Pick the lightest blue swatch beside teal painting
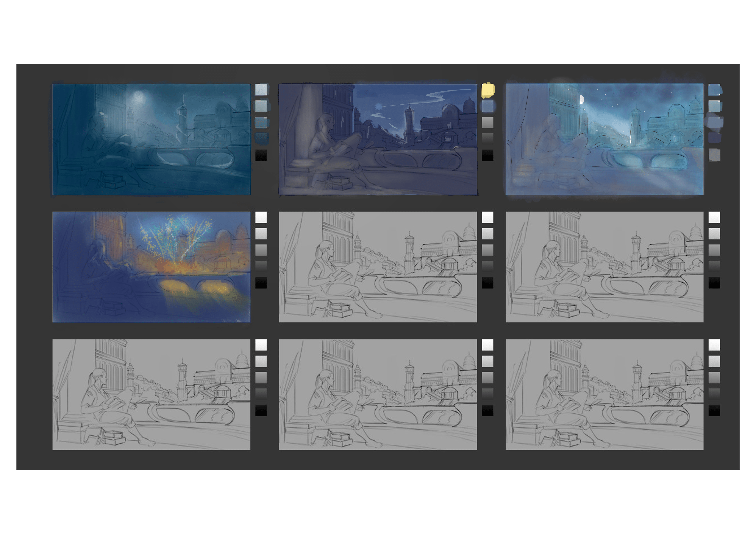The image size is (756, 534). [261, 90]
